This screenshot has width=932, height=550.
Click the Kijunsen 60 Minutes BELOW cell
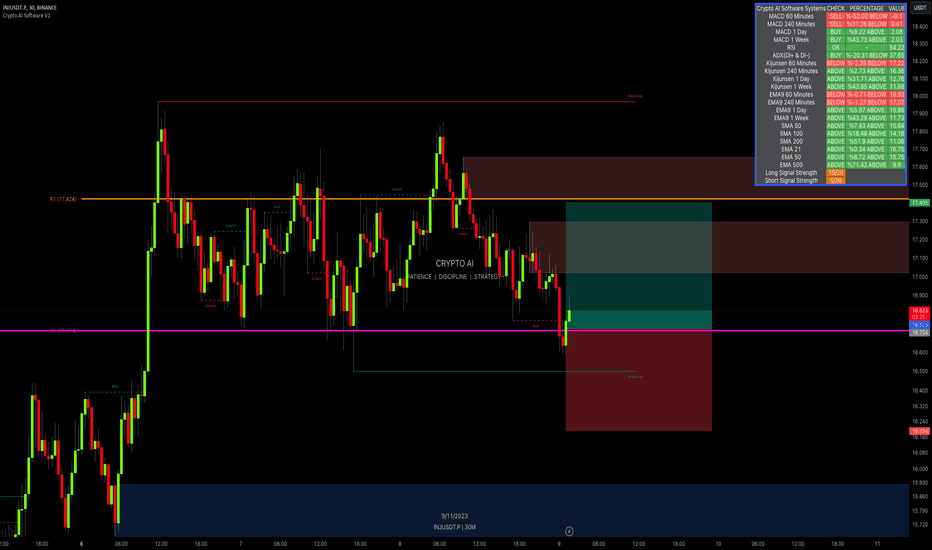click(x=836, y=63)
